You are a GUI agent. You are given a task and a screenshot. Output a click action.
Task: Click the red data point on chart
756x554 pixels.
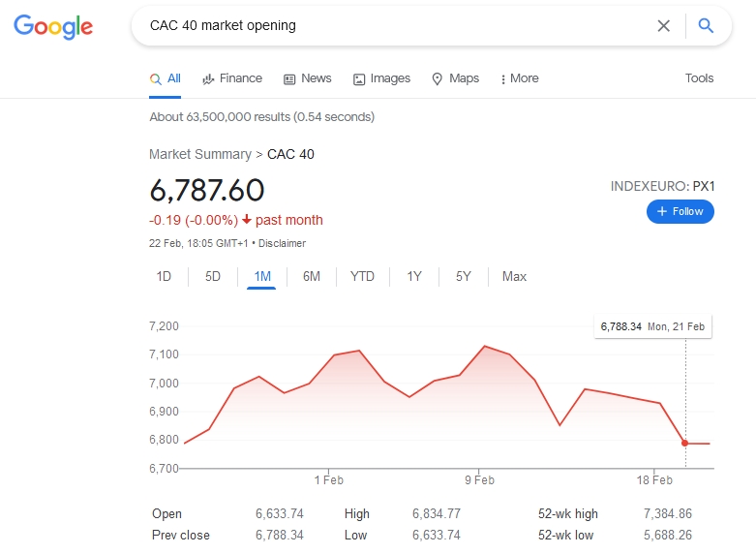685,444
